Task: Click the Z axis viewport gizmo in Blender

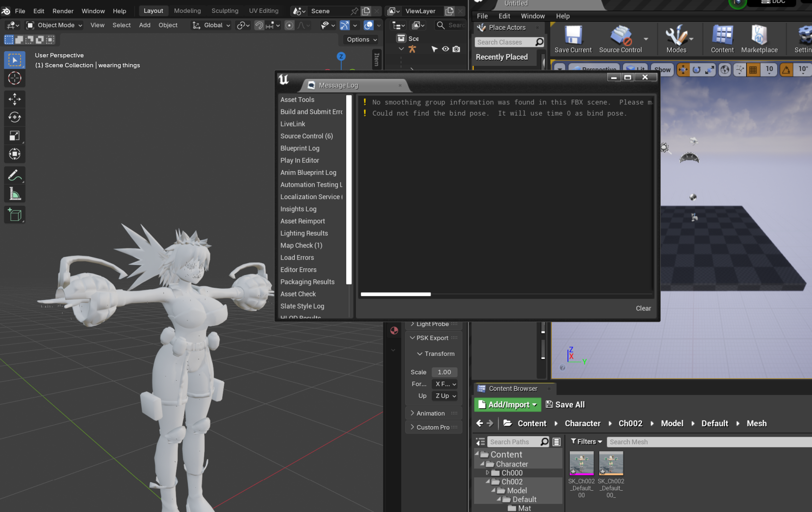Action: (x=341, y=56)
